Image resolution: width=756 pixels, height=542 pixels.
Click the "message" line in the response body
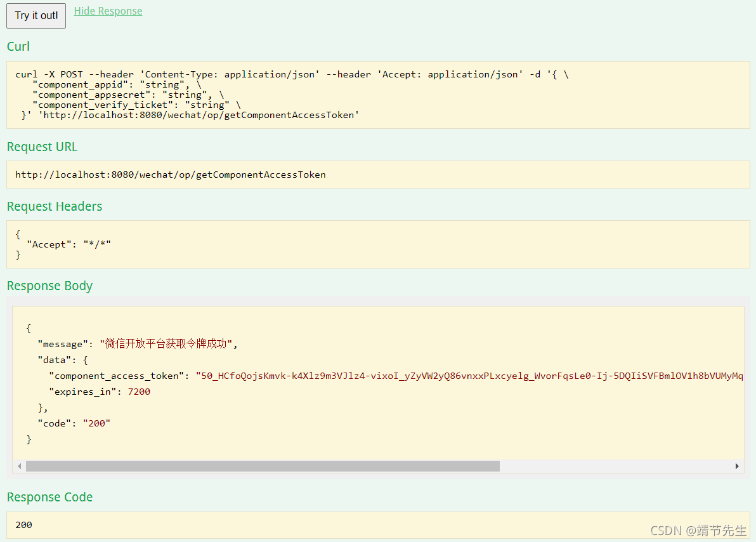(x=138, y=343)
